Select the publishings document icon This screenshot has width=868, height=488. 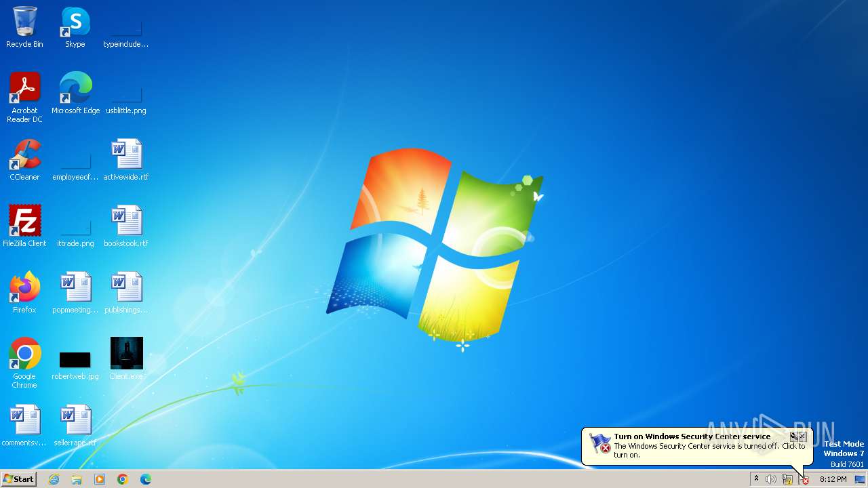(x=126, y=293)
